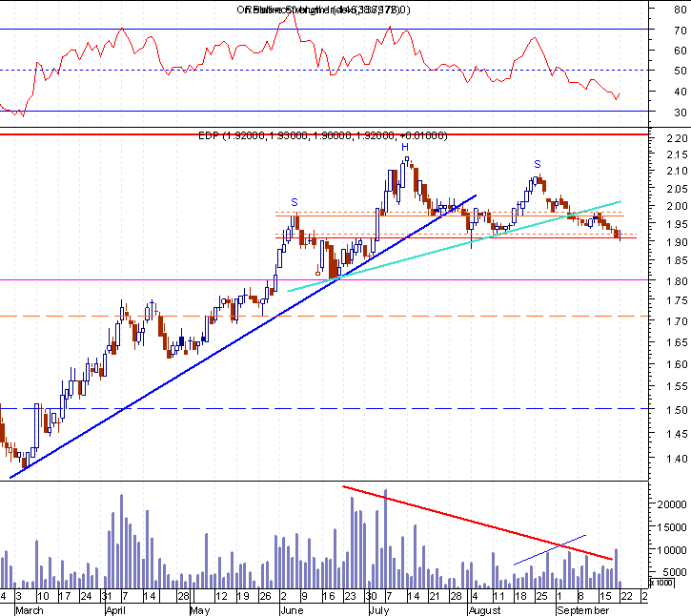Click the 31 date label on time axis
Viewport: 691px width, 616px height.
(x=106, y=597)
